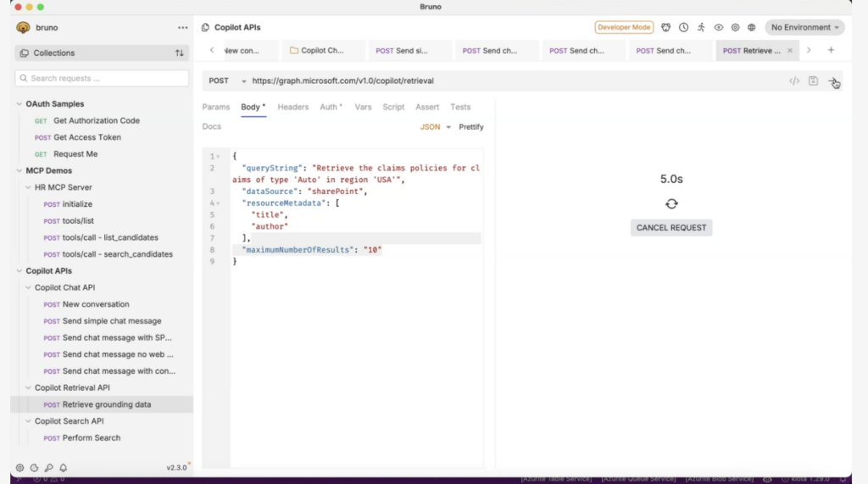Click the Search requests input field

pos(102,78)
